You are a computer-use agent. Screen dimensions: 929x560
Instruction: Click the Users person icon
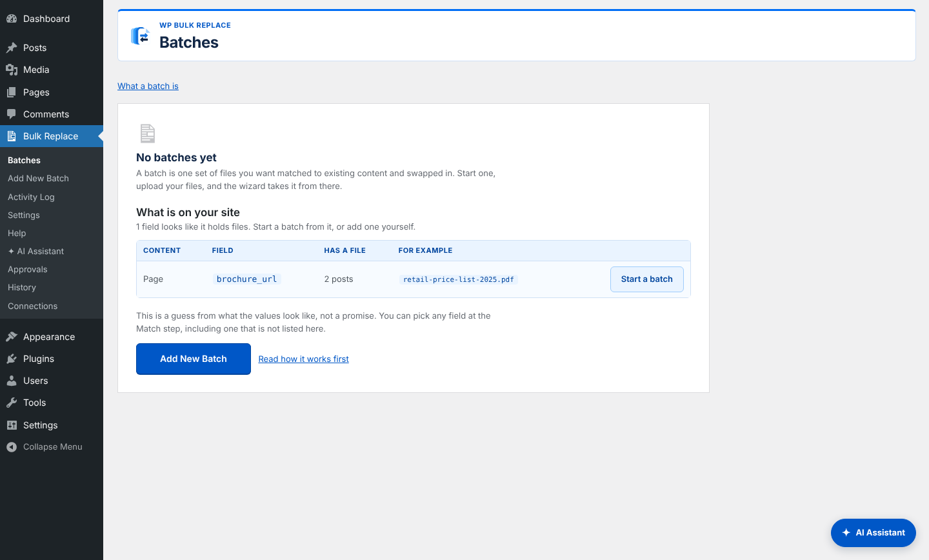(12, 381)
